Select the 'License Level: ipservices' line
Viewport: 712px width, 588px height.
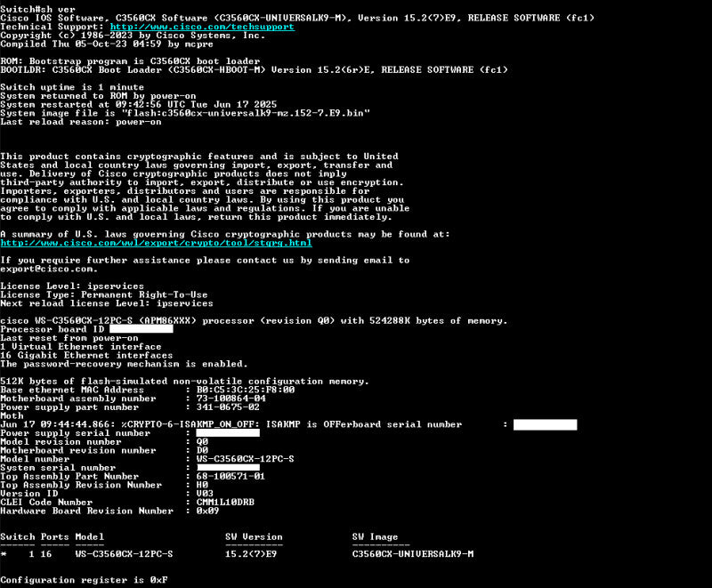pos(72,286)
